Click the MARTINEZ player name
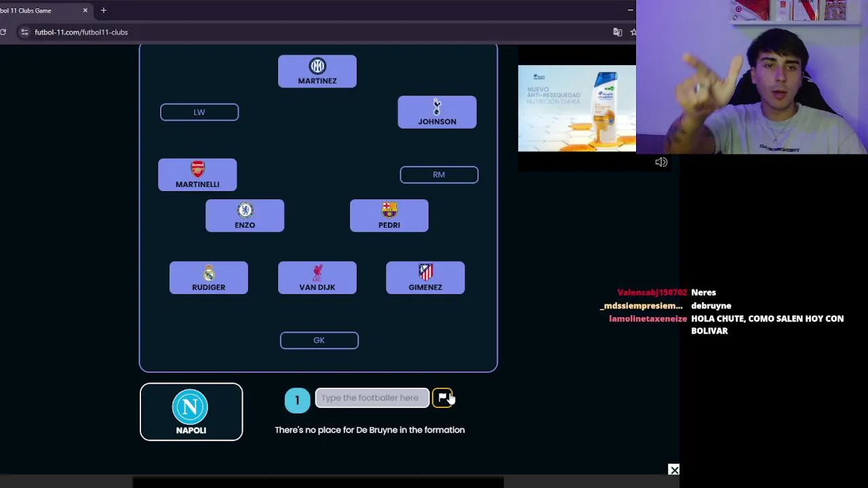 (317, 81)
